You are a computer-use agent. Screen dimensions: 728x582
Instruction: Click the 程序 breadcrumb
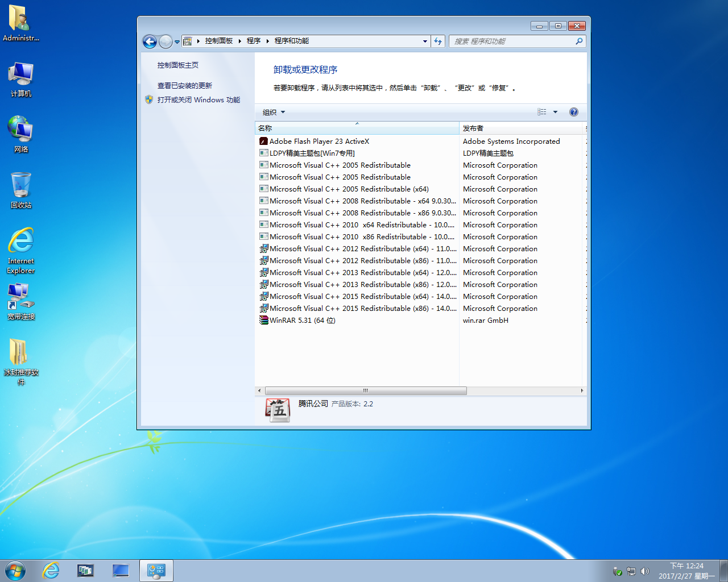[254, 41]
